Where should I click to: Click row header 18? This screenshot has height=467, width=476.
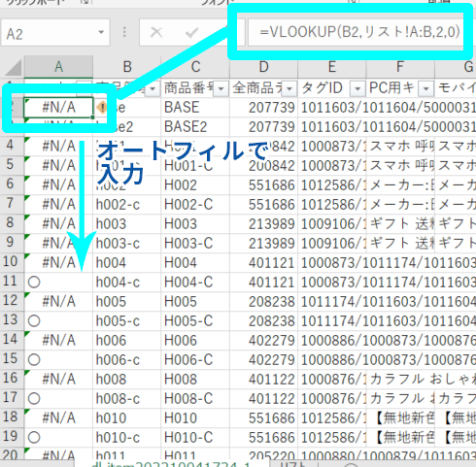click(x=12, y=418)
